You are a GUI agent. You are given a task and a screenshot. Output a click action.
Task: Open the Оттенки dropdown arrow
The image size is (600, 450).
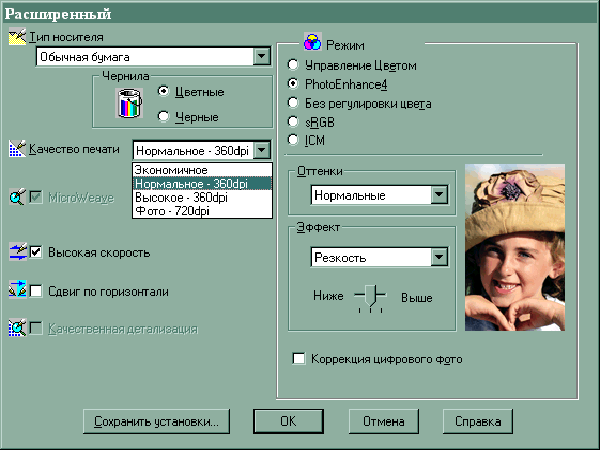point(439,195)
